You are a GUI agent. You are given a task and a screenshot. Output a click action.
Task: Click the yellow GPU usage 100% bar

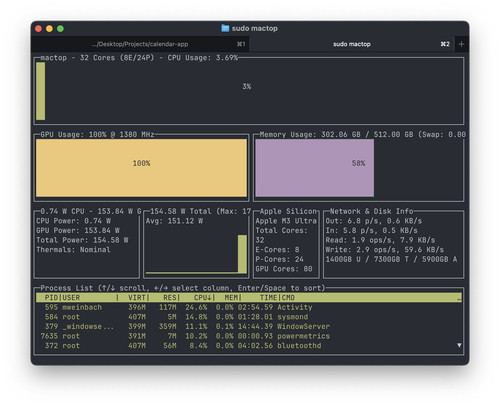pyautogui.click(x=141, y=168)
